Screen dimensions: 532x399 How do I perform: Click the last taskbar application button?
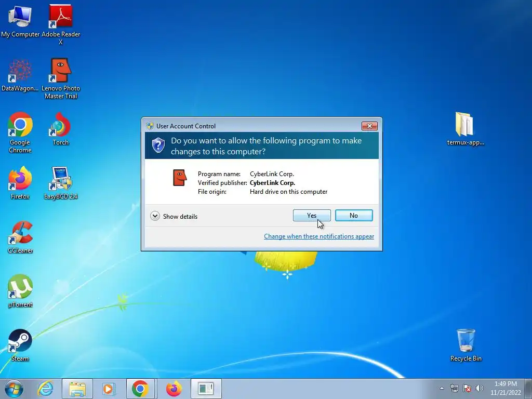pyautogui.click(x=206, y=389)
